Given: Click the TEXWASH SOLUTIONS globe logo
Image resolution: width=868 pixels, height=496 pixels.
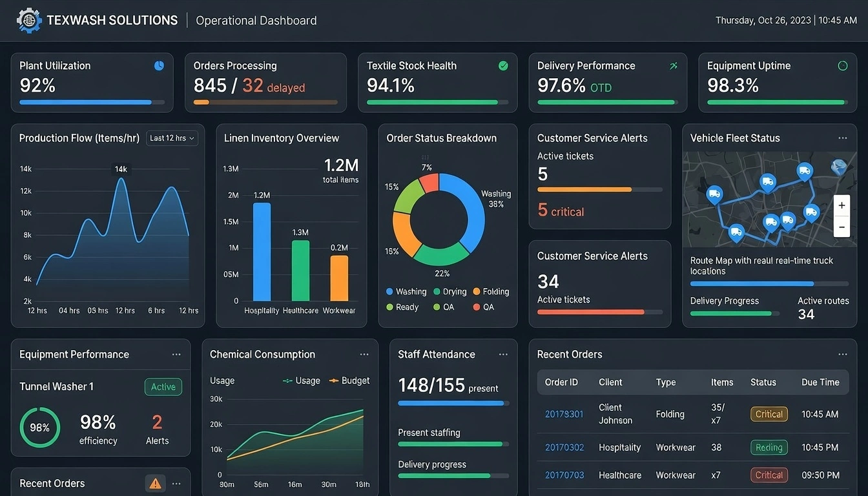Looking at the screenshot, I should click(x=28, y=20).
